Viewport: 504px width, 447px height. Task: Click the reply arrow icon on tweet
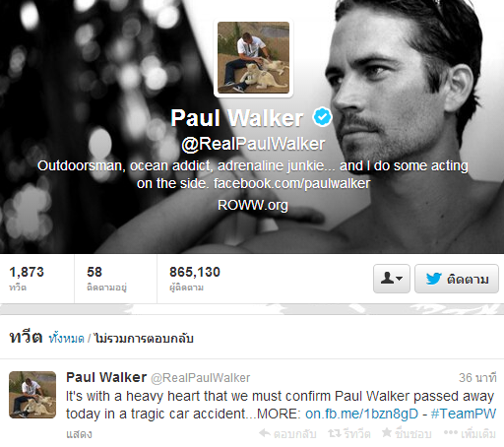[265, 433]
